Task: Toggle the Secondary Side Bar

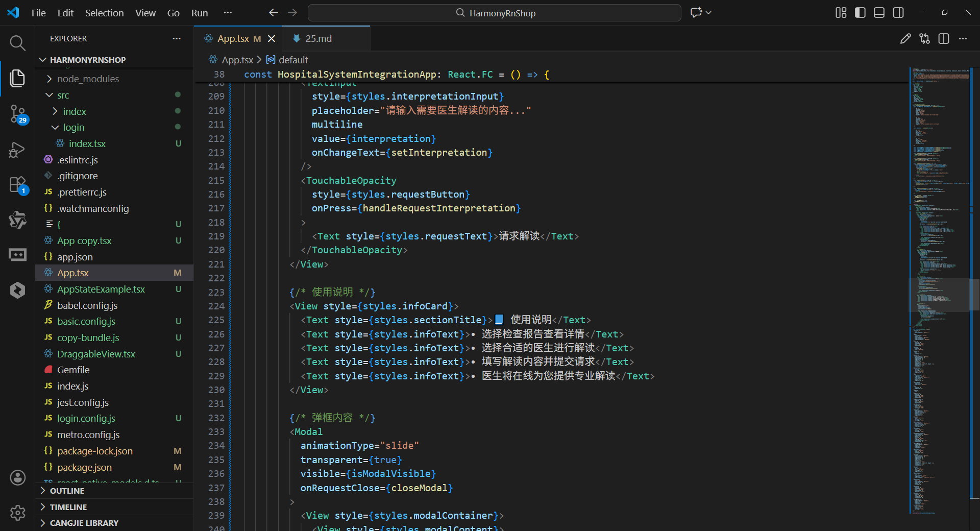Action: pyautogui.click(x=898, y=13)
